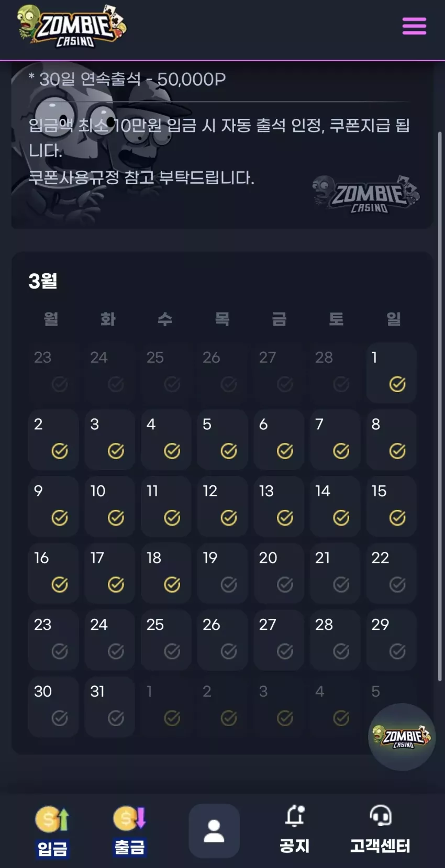Screen dimensions: 445x868
Task: Select the March 10 calendar cell
Action: click(110, 506)
